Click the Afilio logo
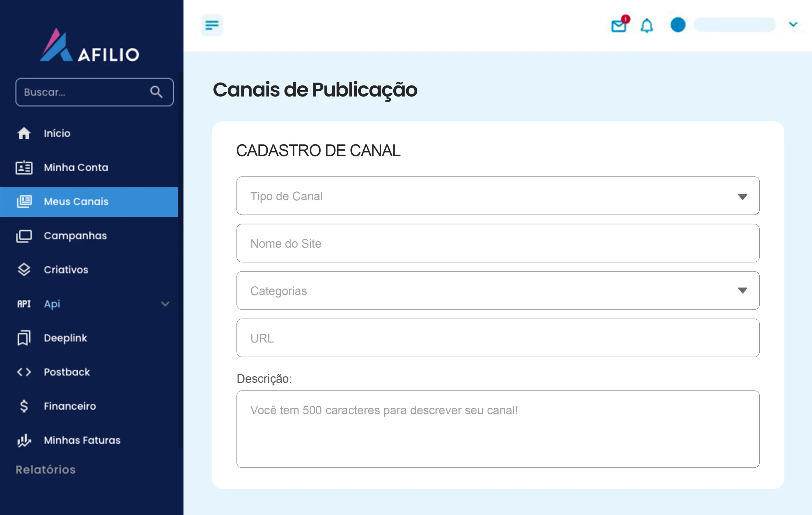The height and width of the screenshot is (515, 812). (89, 46)
